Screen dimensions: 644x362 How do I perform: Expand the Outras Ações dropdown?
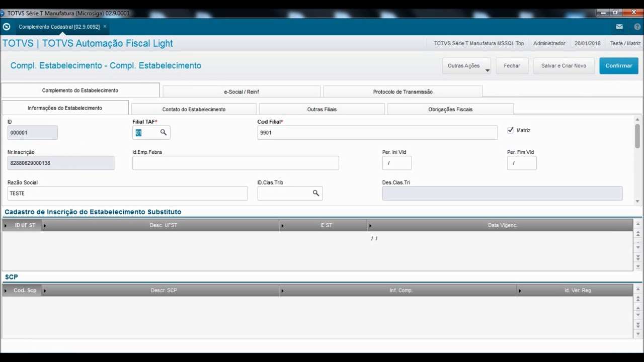pyautogui.click(x=487, y=70)
